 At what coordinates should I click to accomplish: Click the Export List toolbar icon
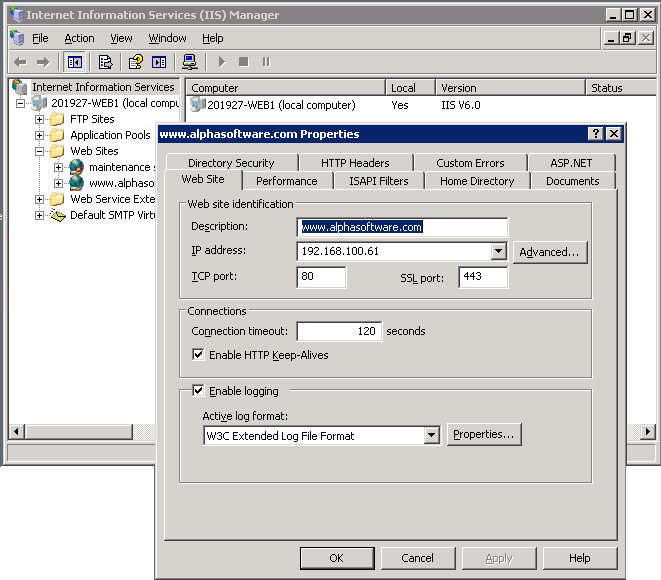(x=105, y=62)
